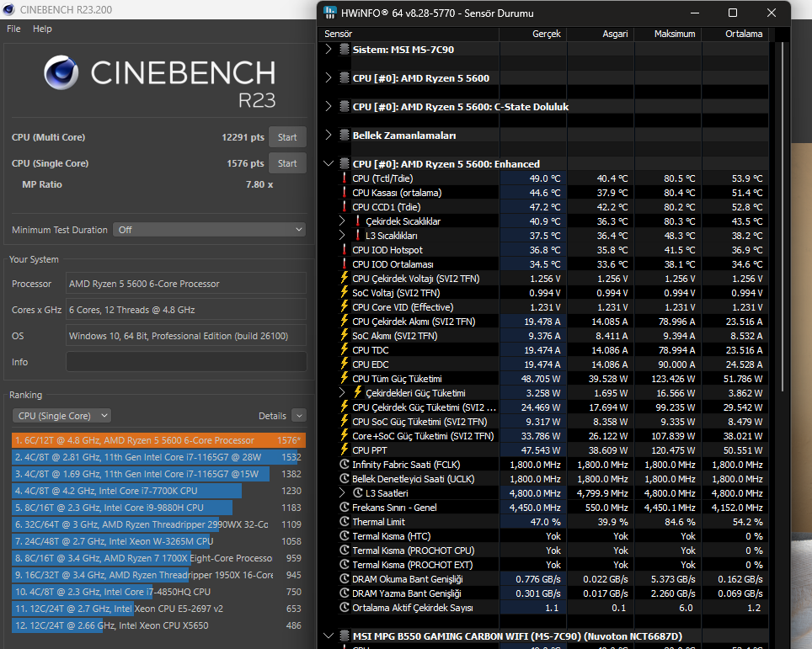Viewport: 812px width, 649px height.
Task: Click the lightning icon beside CPU EDC
Action: click(x=345, y=364)
